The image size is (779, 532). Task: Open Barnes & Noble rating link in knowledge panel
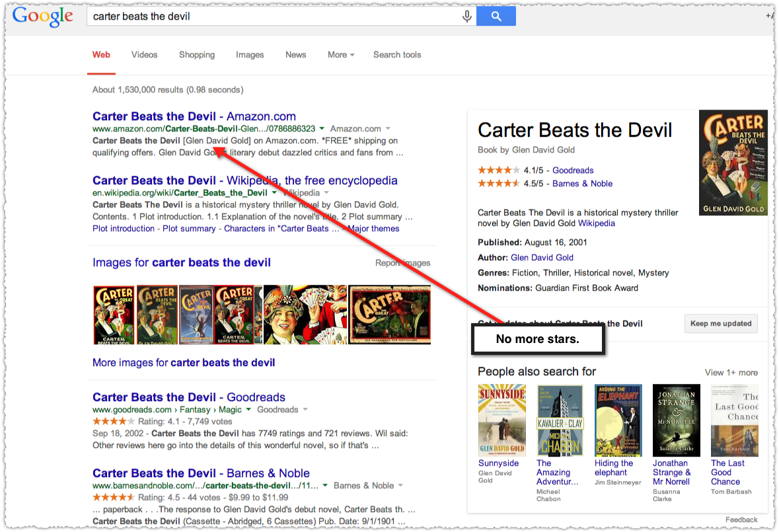tap(582, 184)
